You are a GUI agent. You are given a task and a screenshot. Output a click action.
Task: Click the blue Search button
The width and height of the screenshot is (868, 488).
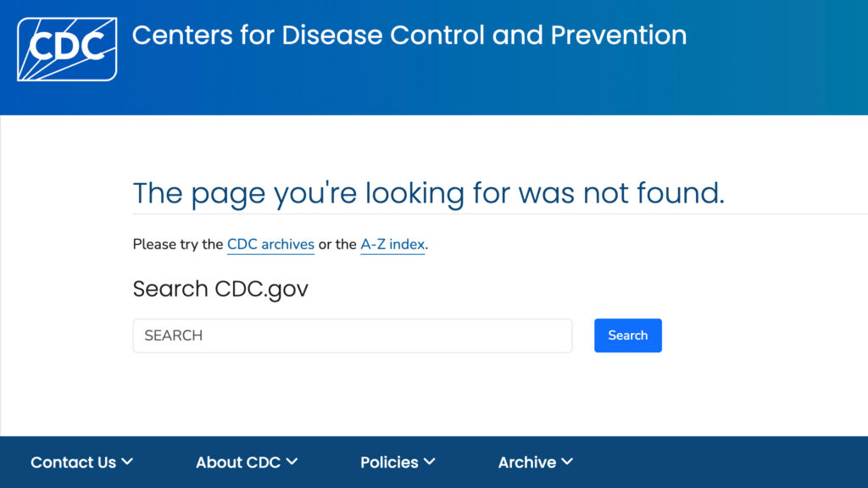click(x=628, y=335)
